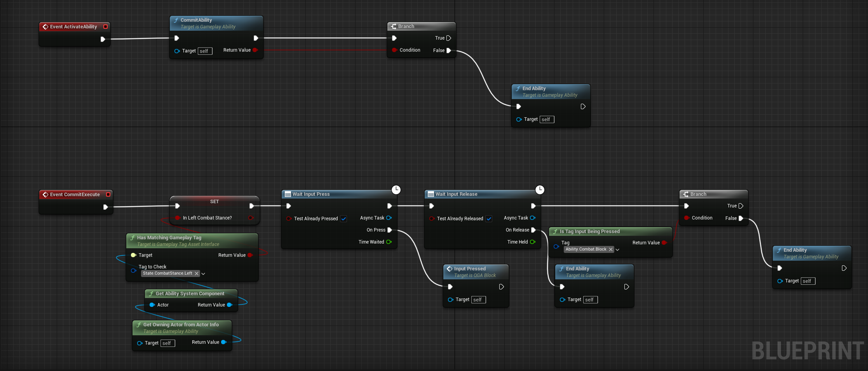
Task: Click Event CommitExecute delegate pin square
Action: coord(108,195)
